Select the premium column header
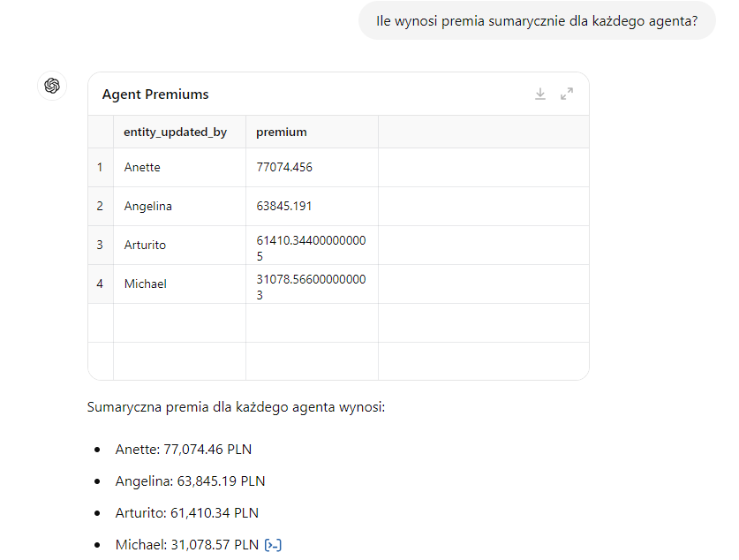This screenshot has width=739, height=560. click(282, 132)
